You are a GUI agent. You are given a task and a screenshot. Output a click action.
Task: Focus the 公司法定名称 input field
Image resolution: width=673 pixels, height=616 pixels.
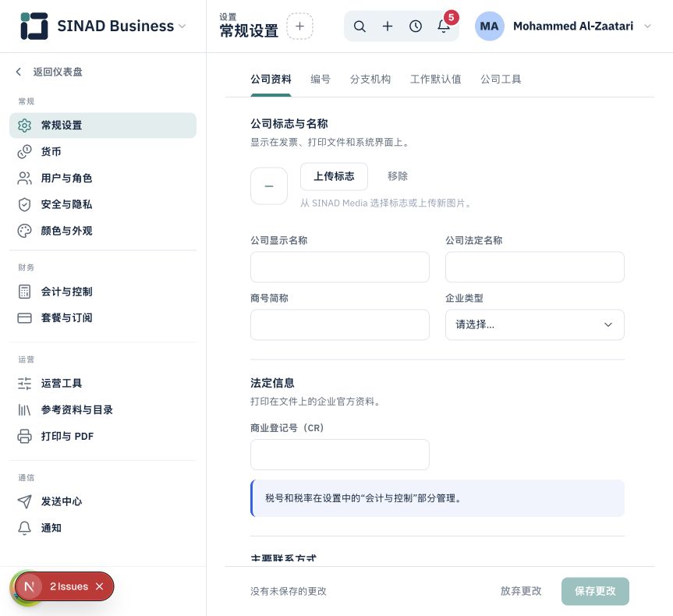pos(535,267)
